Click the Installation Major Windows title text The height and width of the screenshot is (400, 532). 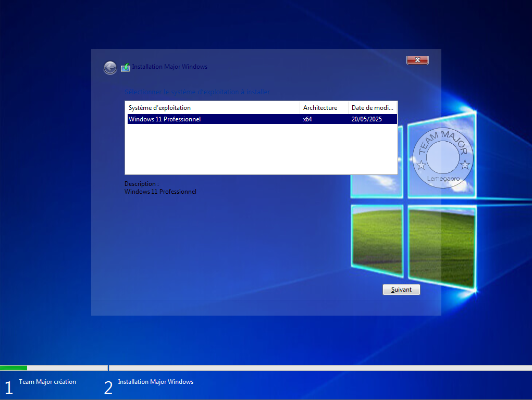click(170, 67)
